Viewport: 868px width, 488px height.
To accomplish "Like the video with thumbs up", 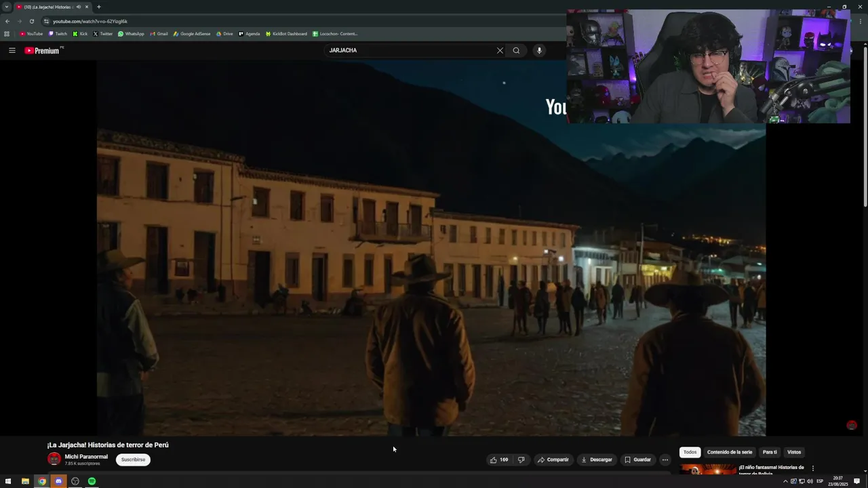I will [499, 460].
